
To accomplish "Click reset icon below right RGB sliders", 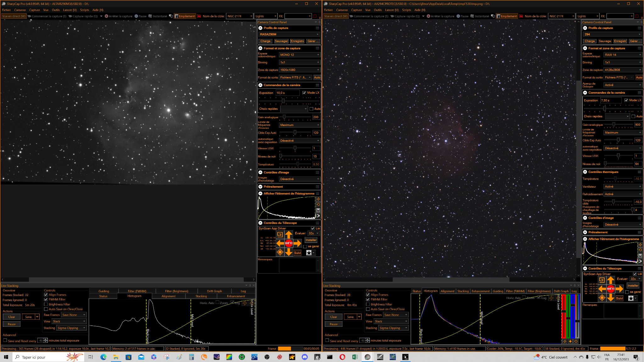I will [576, 341].
